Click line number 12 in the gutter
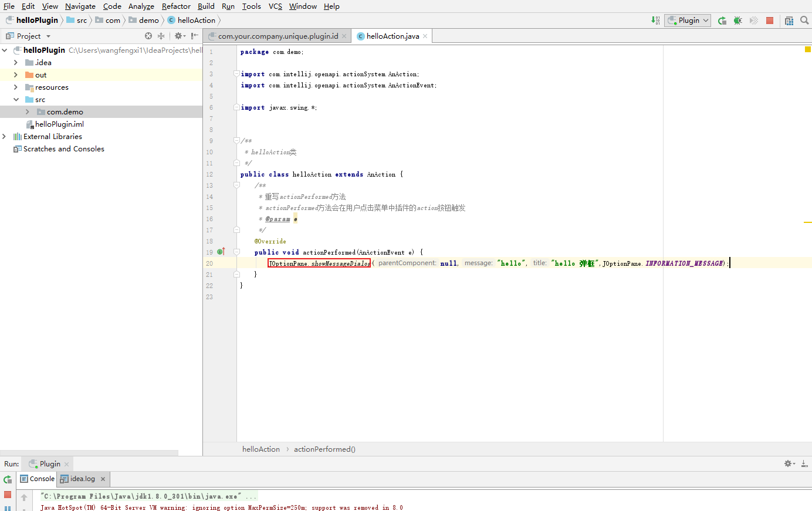Screen dimensions: 812x511 tap(209, 174)
